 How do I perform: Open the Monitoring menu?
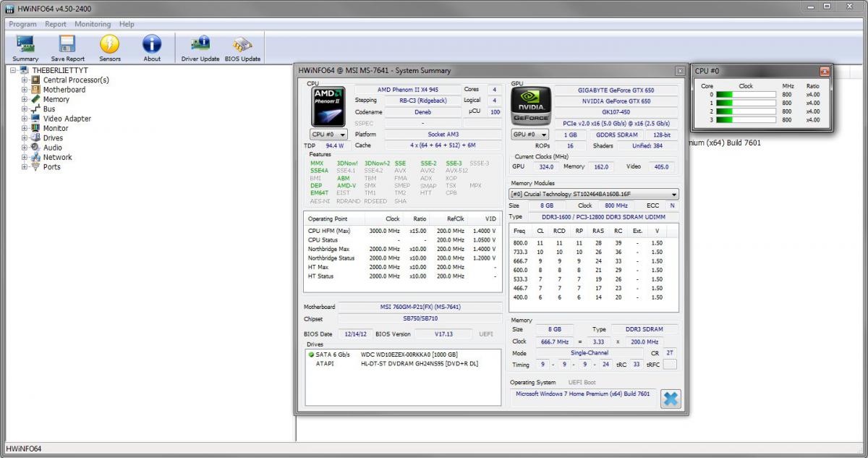pyautogui.click(x=93, y=24)
